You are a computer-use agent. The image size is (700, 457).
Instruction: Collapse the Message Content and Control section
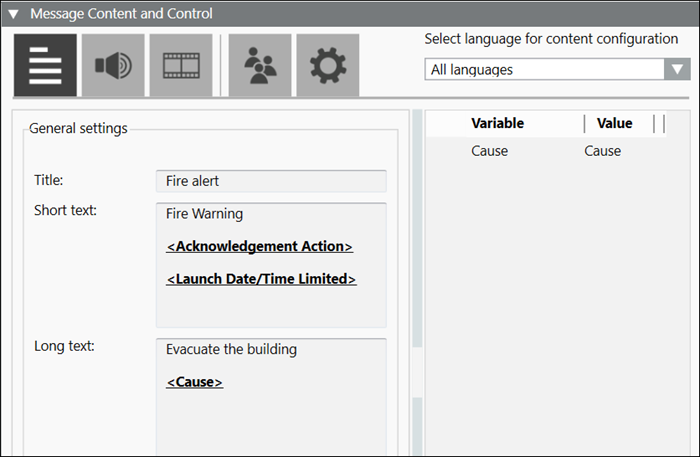coord(13,15)
